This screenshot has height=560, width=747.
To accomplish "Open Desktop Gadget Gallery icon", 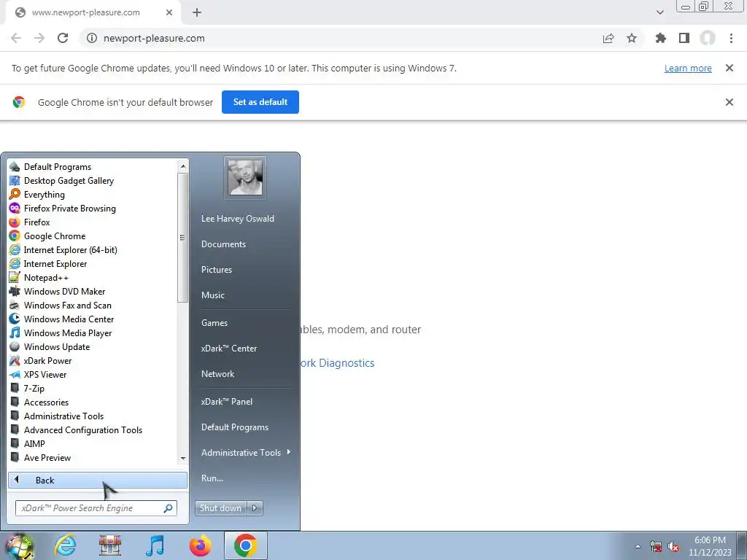I will 15,181.
